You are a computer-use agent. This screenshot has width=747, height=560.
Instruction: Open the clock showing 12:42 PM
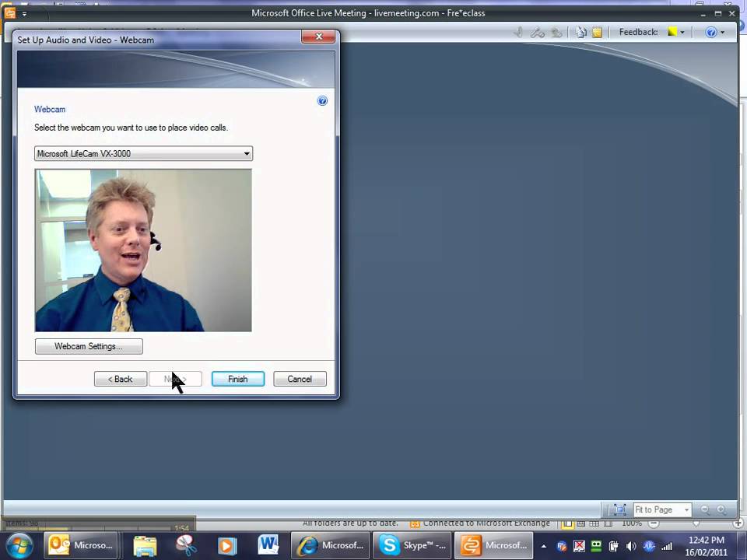click(x=707, y=546)
